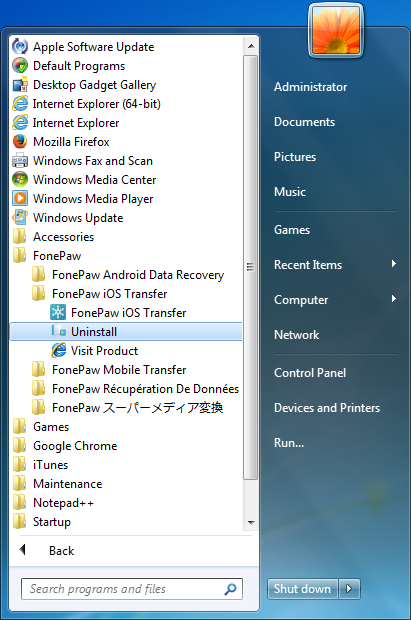Open the Notepad++ folder

coord(53,503)
